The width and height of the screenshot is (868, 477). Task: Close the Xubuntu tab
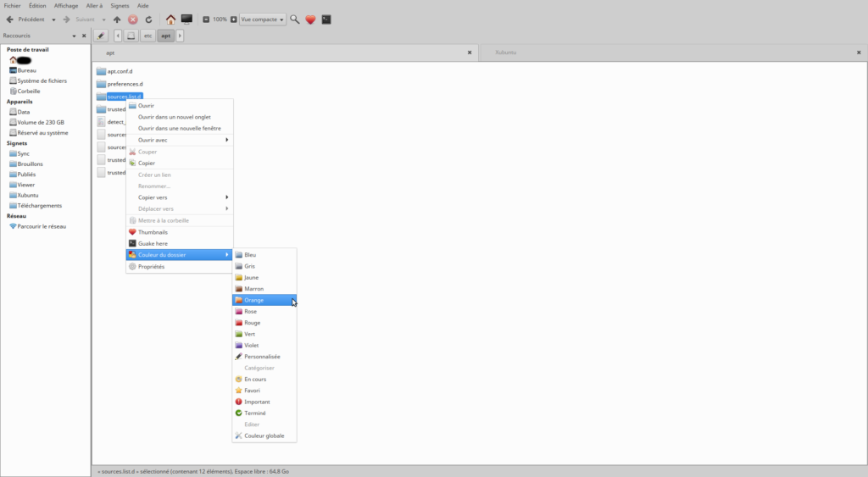tap(859, 53)
